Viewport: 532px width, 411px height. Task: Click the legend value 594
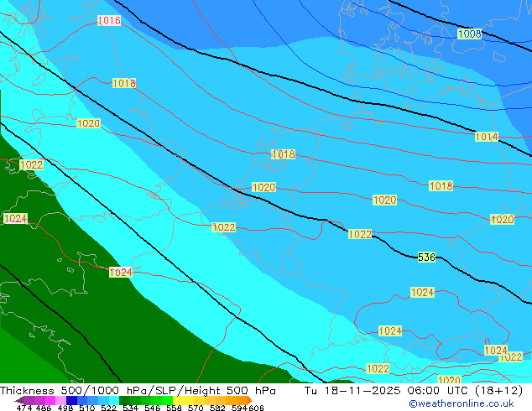(x=239, y=408)
